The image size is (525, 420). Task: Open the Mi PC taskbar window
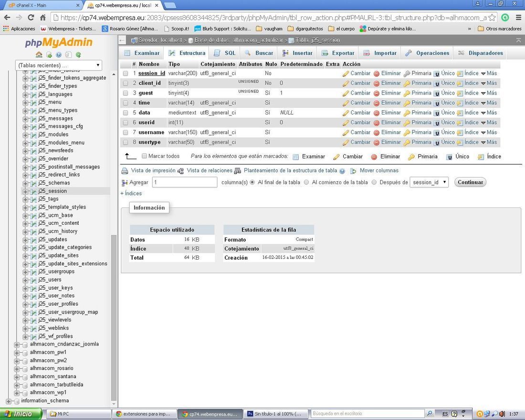click(79, 414)
